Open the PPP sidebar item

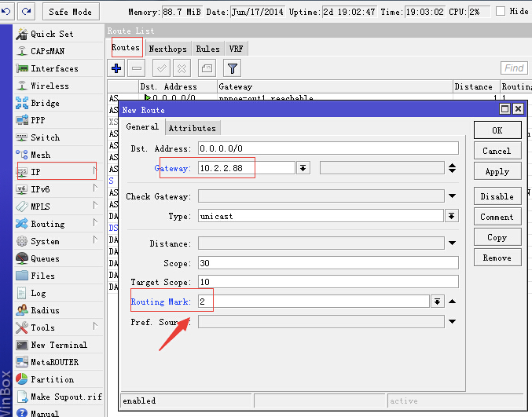[58, 120]
